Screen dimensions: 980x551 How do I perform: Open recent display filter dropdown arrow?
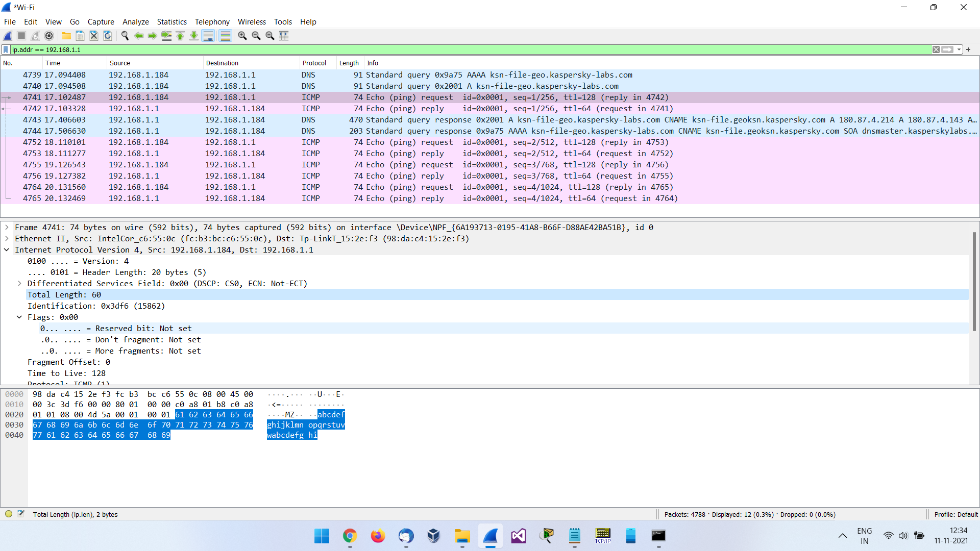coord(959,49)
